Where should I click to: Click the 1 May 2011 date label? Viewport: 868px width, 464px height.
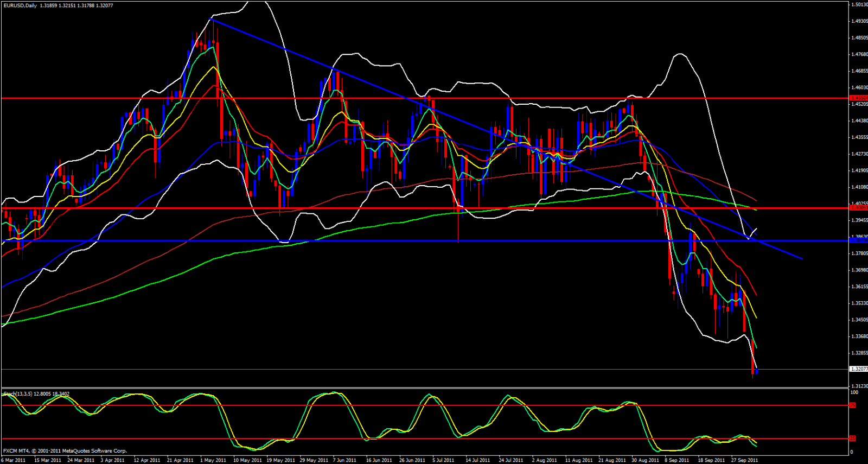[213, 460]
